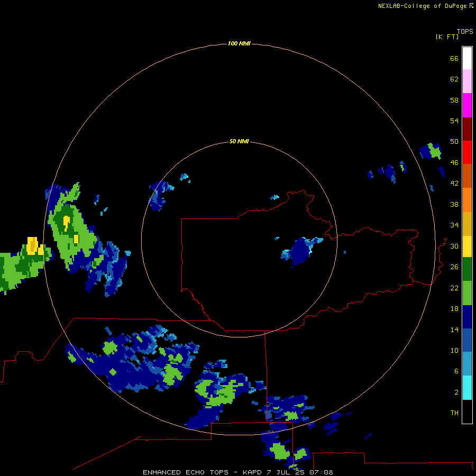Viewport: 476px width, 476px height.
Task: Click the 22 legend value
Action: [454, 288]
